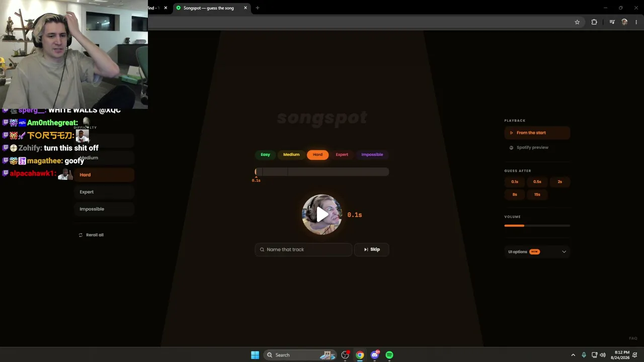Select Easy difficulty pill
The image size is (644, 362).
click(265, 154)
